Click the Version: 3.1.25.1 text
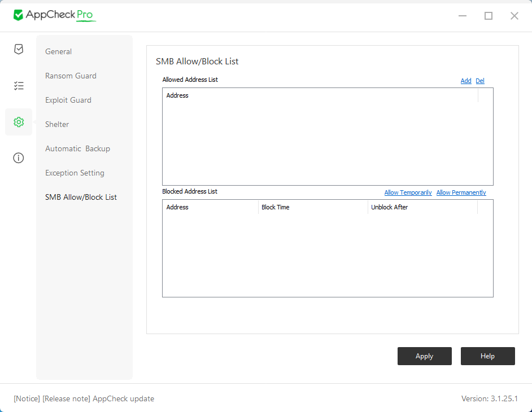Image resolution: width=532 pixels, height=412 pixels. (489, 399)
